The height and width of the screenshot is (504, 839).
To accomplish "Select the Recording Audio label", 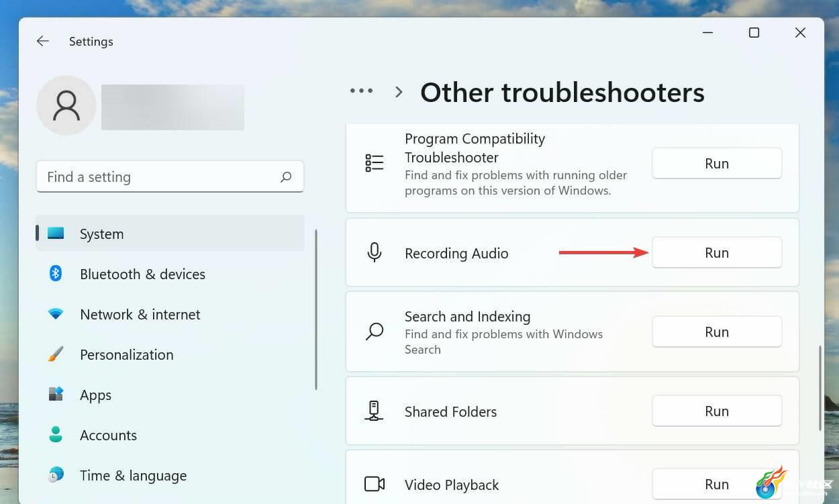I will tap(456, 254).
